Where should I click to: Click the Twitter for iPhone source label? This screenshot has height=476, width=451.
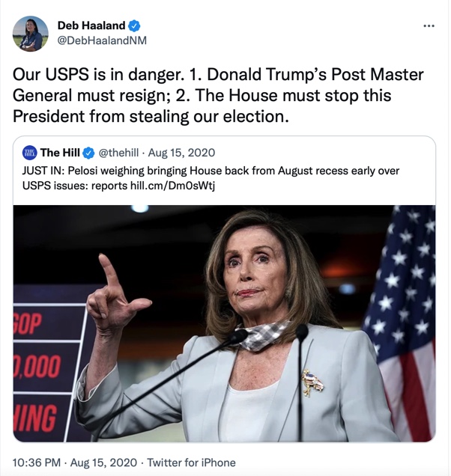pyautogui.click(x=192, y=463)
